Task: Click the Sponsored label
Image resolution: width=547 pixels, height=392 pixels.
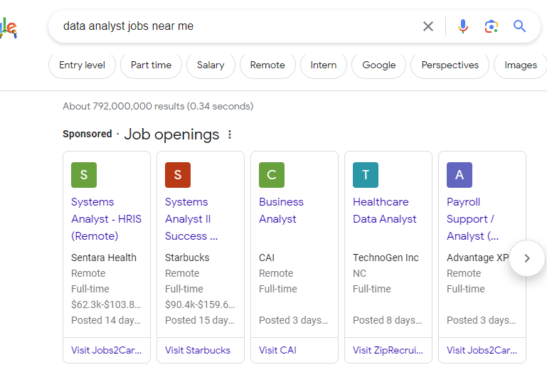Action: click(87, 134)
